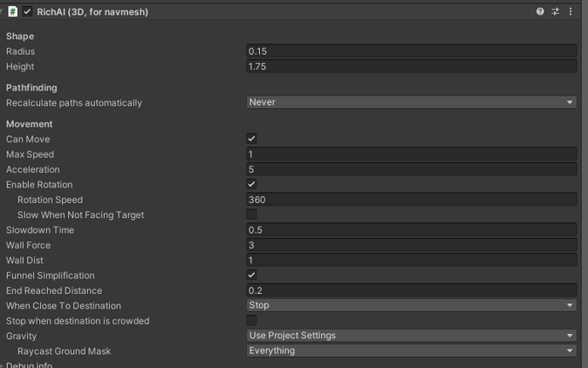Screen dimensions: 588x368
Task: Click the RichAI (3D, for navmesh) title
Action: click(x=93, y=12)
